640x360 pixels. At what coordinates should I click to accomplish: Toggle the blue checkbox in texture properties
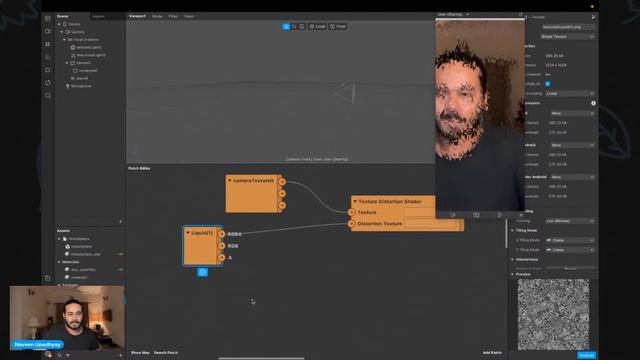click(x=548, y=84)
